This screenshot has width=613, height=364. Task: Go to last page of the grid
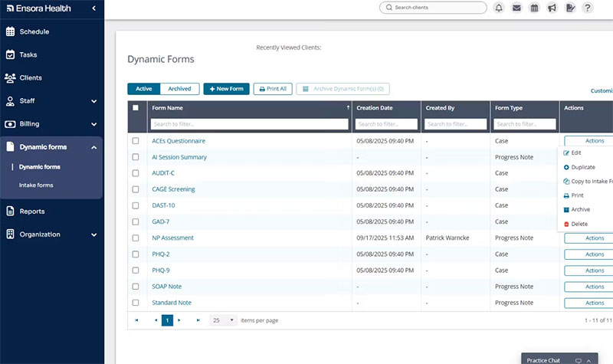click(198, 320)
